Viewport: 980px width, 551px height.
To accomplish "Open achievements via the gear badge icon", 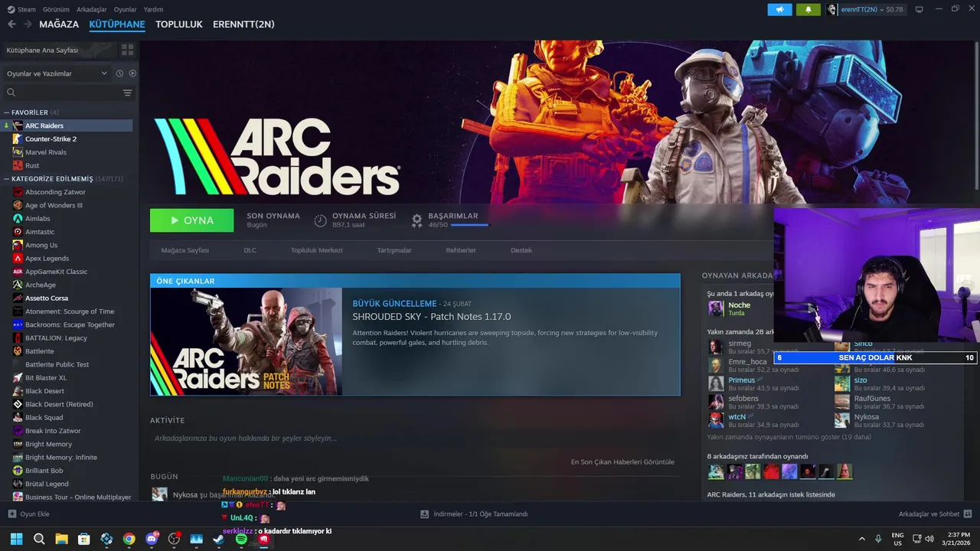I will coord(416,220).
